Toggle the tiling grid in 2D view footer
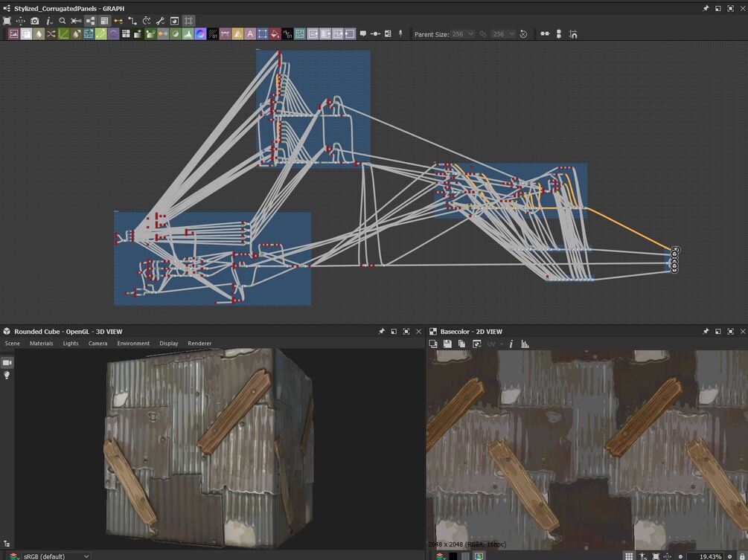748x560 pixels. (x=629, y=556)
